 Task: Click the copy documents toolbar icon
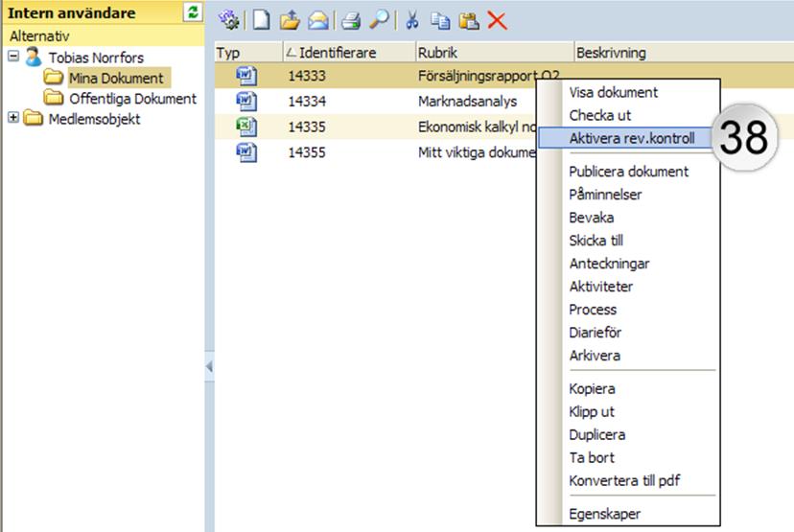click(440, 21)
